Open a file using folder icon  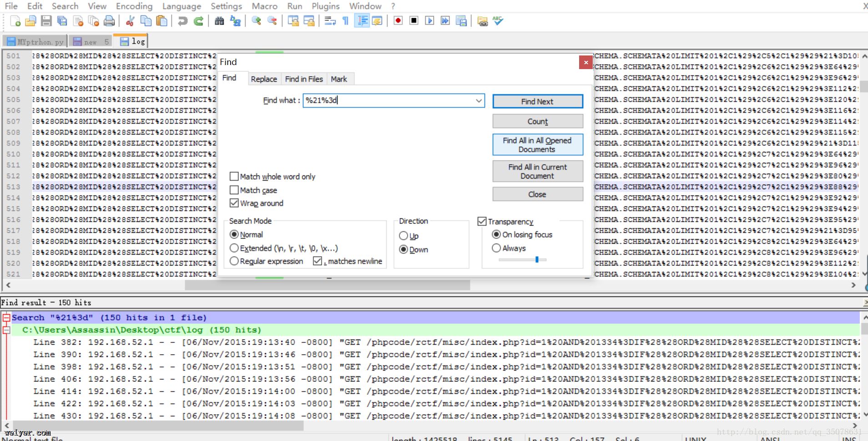coord(30,21)
